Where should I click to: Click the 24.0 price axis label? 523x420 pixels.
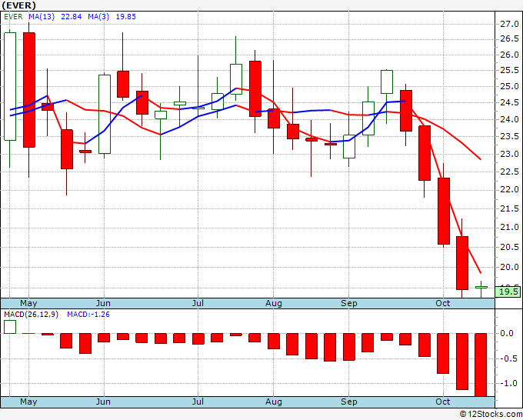coord(509,119)
